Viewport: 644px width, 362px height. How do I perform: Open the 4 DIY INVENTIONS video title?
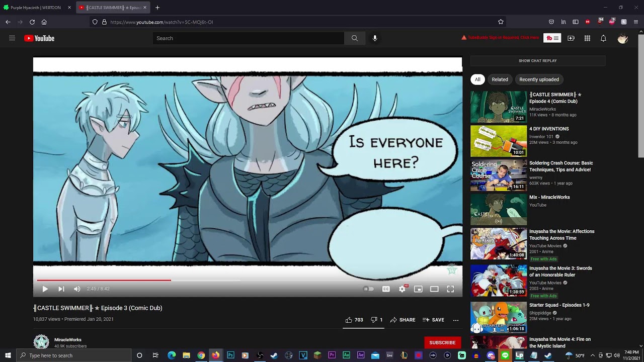549,129
